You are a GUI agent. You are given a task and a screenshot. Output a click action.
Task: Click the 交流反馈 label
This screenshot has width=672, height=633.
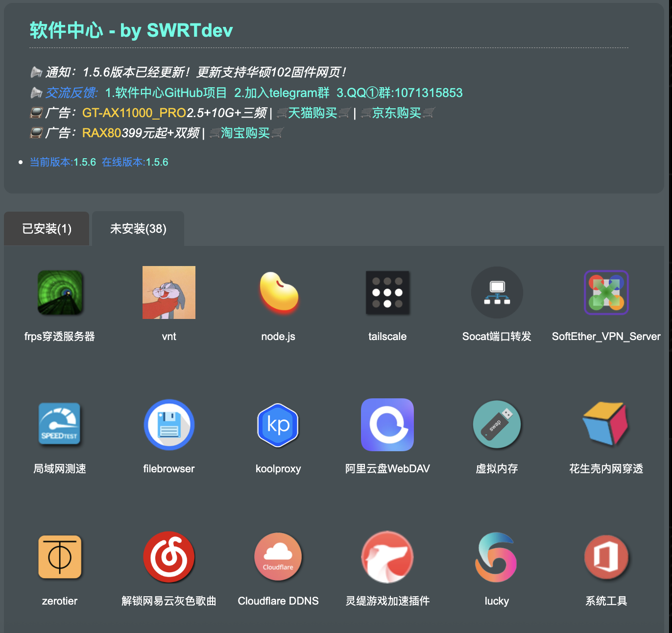tap(72, 93)
